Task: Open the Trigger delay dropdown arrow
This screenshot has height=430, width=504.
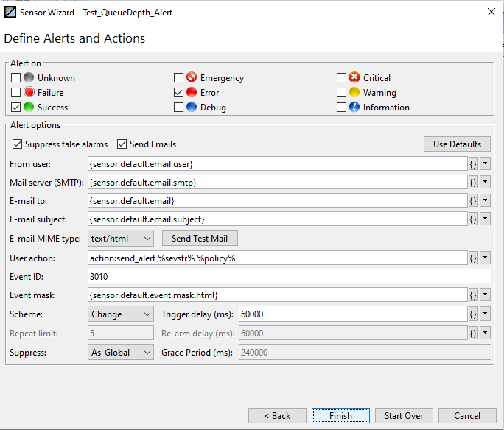Action: [485, 314]
